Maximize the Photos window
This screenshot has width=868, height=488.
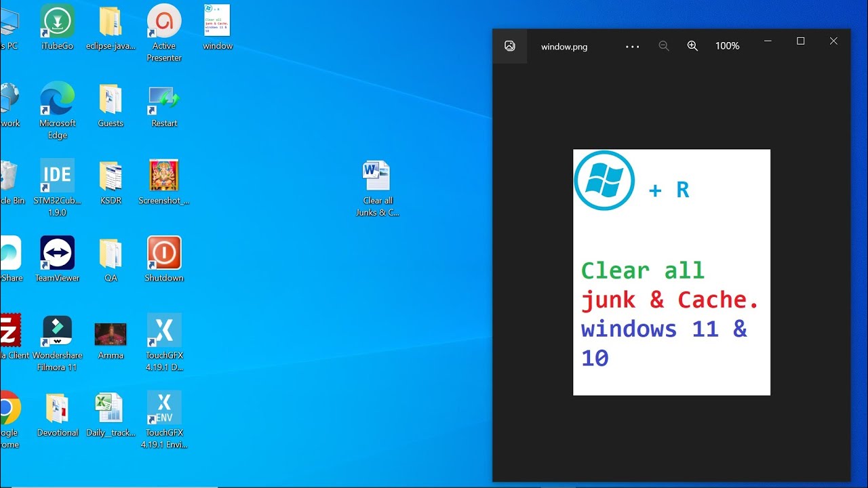800,41
